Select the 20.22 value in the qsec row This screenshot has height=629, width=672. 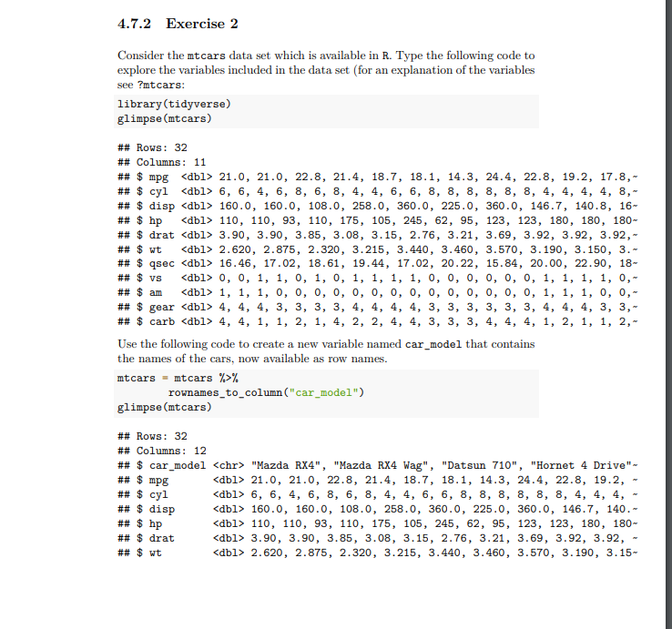point(457,263)
